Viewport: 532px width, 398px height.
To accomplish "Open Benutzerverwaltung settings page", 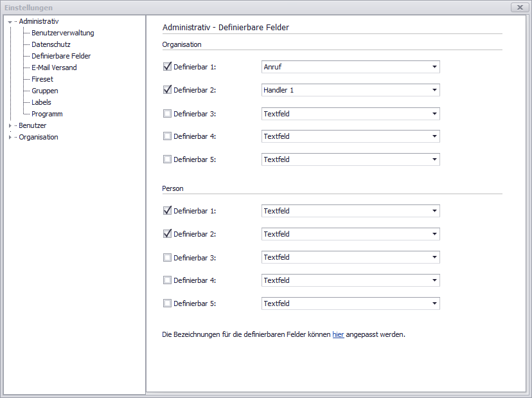I will 62,33.
